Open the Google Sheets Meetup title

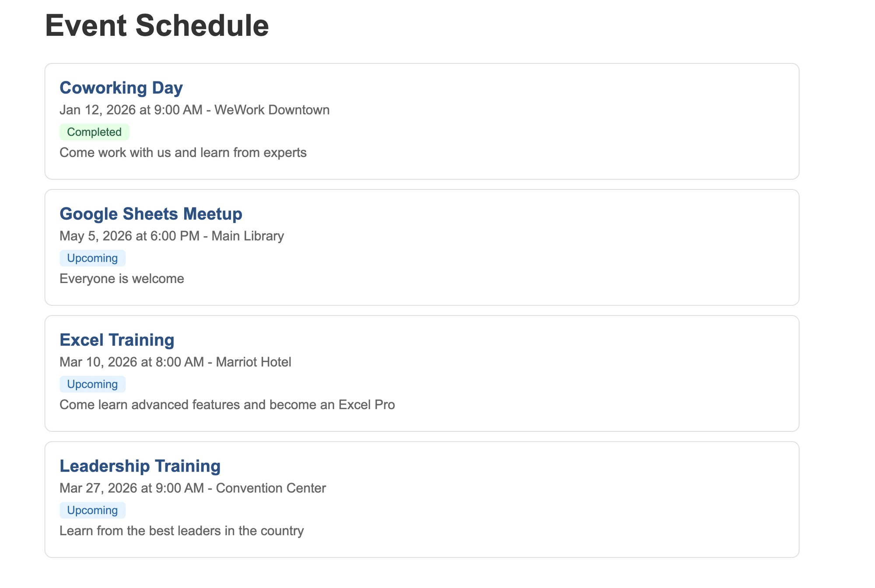[x=150, y=213]
